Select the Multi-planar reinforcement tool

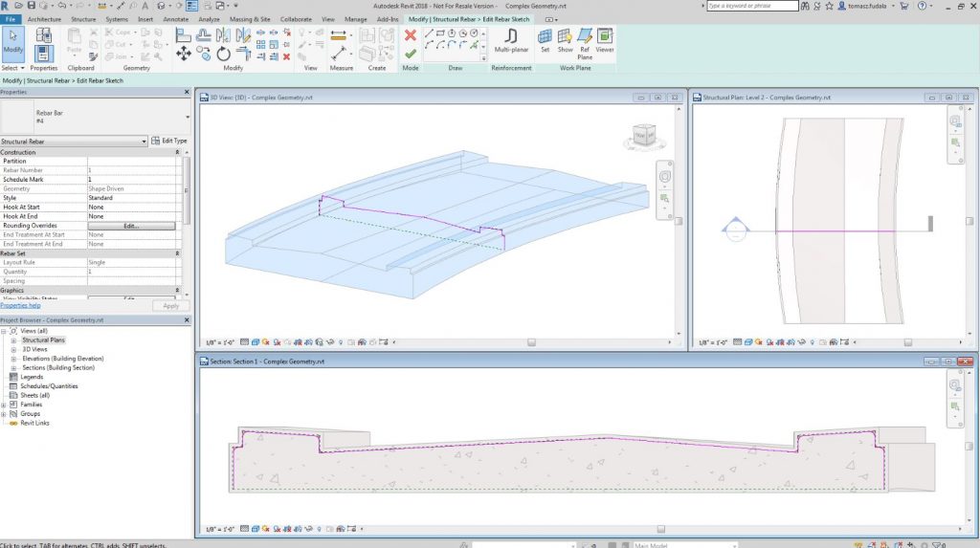512,40
